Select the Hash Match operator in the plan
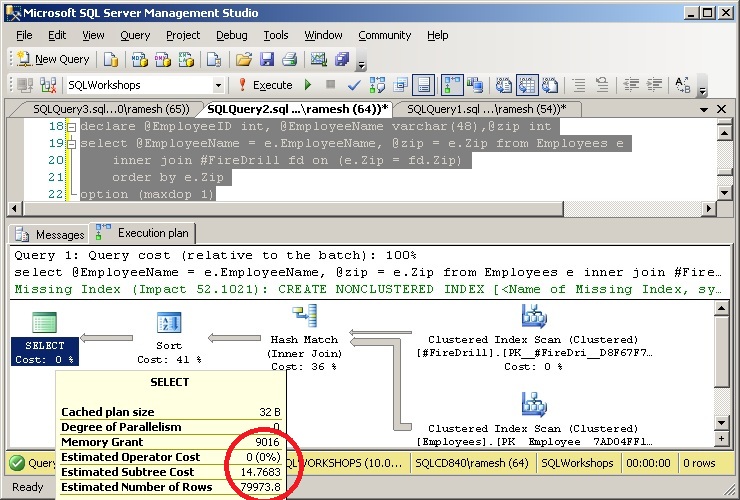This screenshot has height=500, width=740. (304, 337)
